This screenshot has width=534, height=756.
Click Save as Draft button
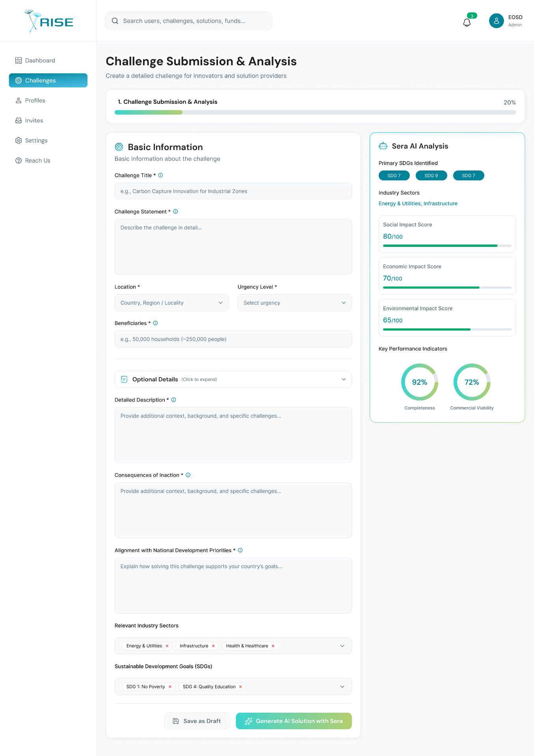point(197,721)
